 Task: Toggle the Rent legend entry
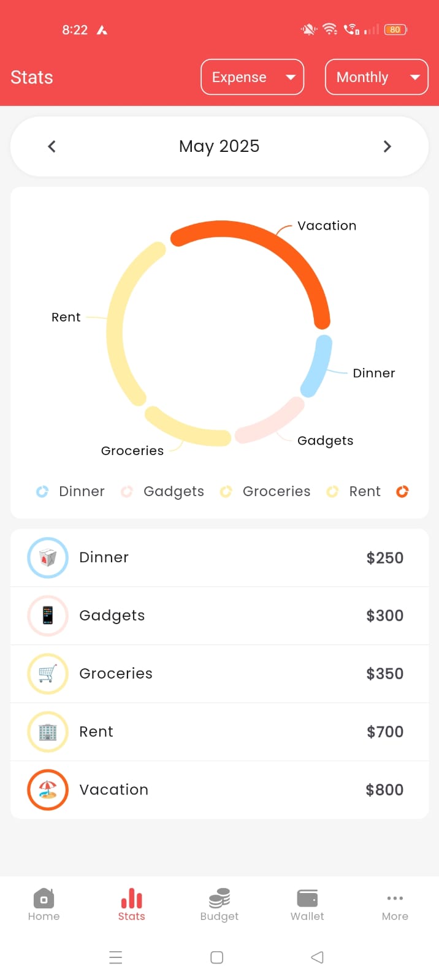(x=353, y=491)
